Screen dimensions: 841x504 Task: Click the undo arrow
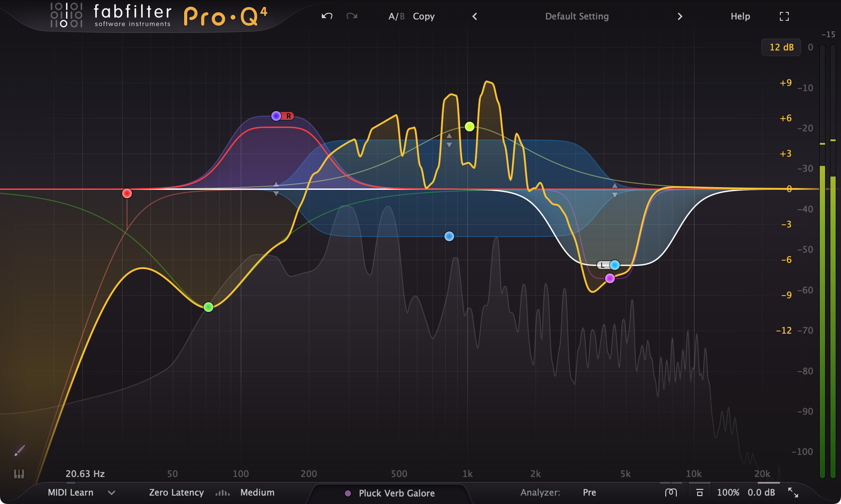pos(326,16)
